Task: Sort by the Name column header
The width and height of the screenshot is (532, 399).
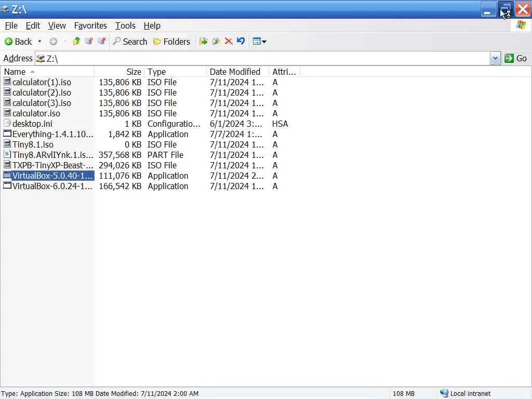Action: point(47,72)
